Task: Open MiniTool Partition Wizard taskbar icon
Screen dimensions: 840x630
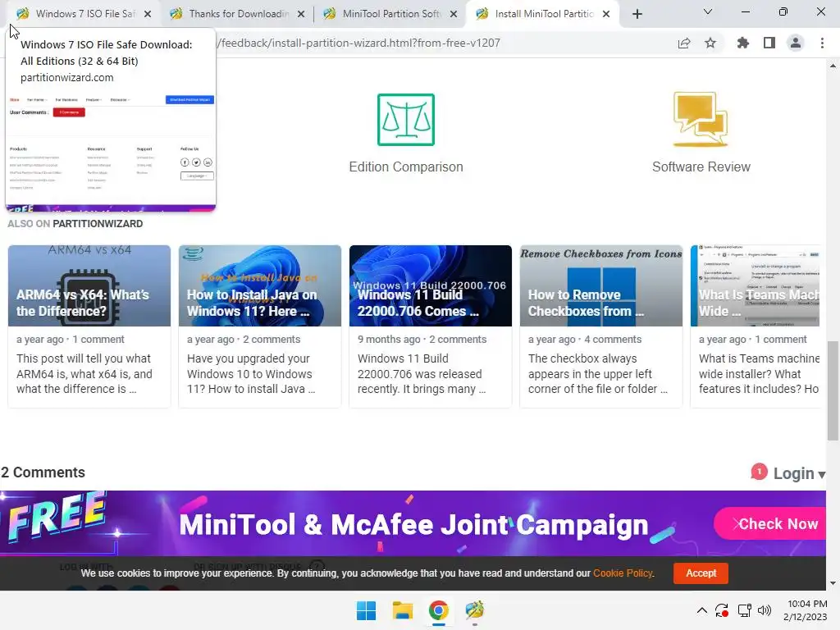Action: point(475,610)
